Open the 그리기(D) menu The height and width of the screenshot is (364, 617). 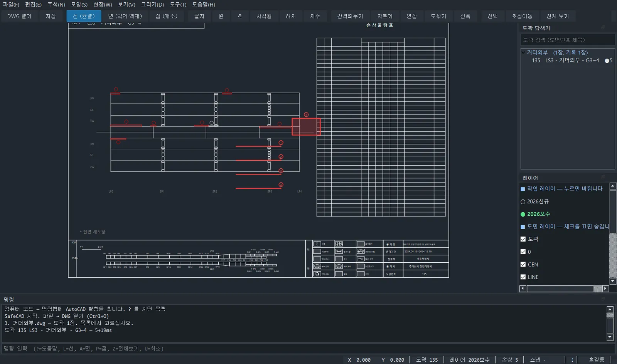(x=152, y=5)
